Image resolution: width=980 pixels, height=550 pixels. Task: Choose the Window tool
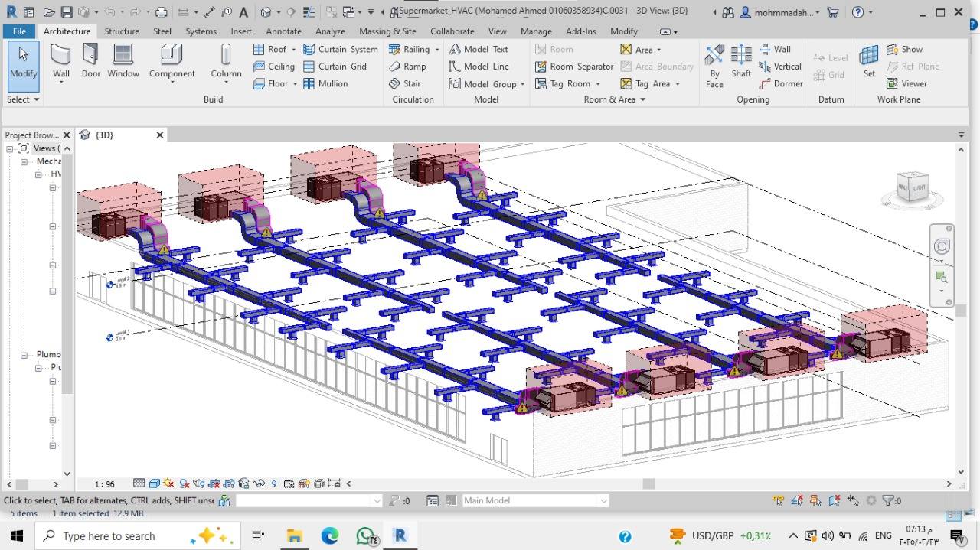(x=122, y=60)
